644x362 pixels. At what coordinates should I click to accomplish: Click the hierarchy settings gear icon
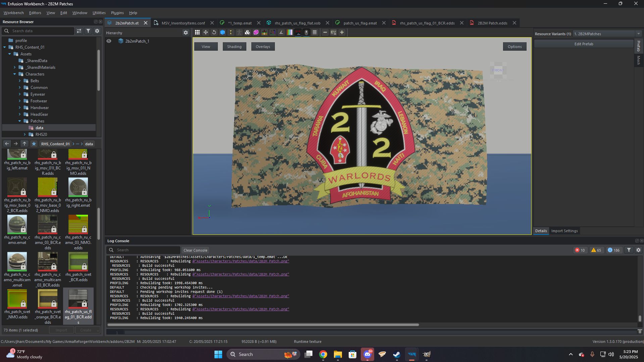coord(186,33)
